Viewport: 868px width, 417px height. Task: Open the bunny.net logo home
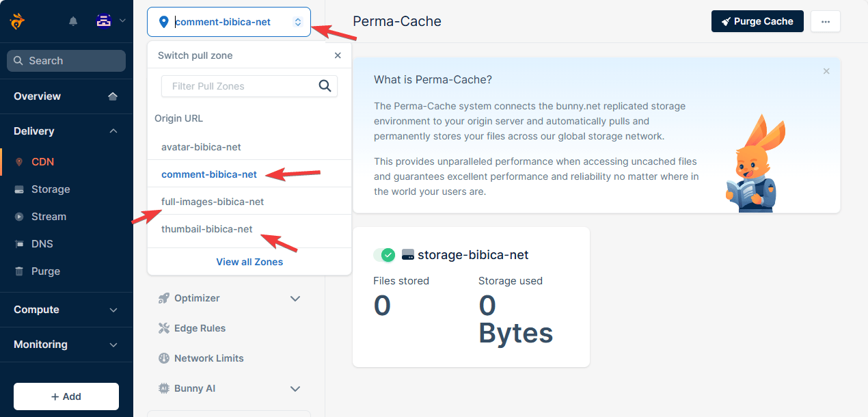(x=17, y=21)
